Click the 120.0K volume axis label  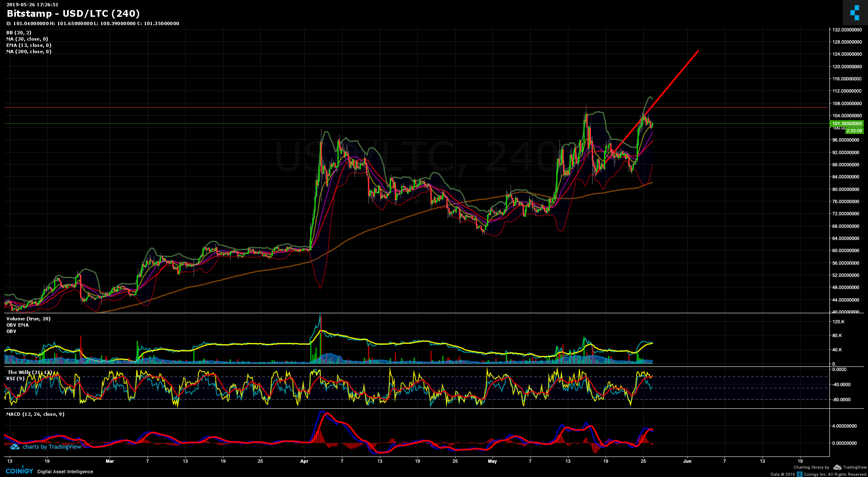838,322
